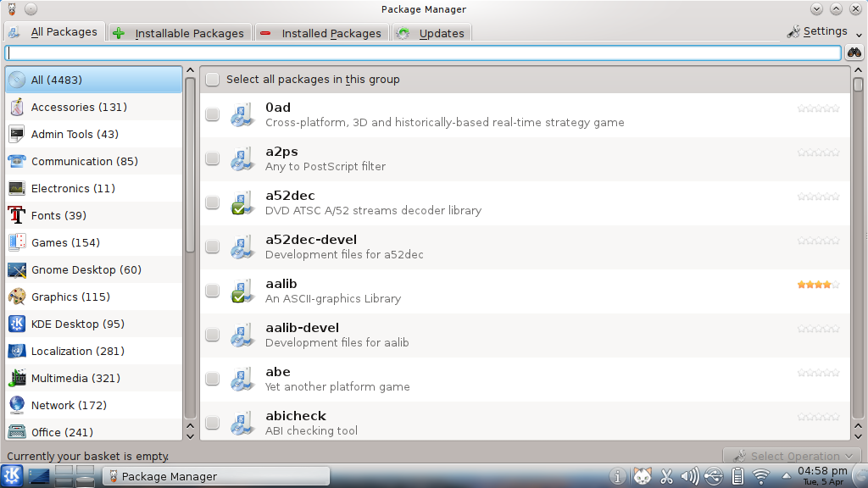Switch to the Updates tab
Image resolution: width=868 pixels, height=488 pixels.
431,33
